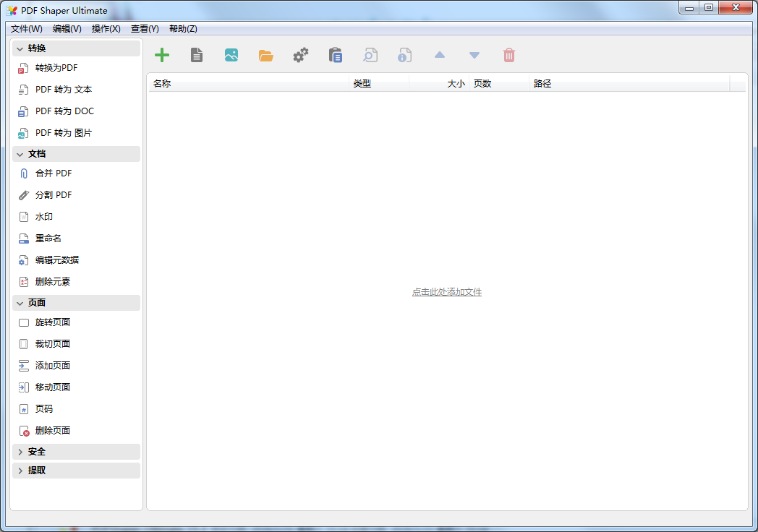
Task: Click the 点击此处添加文件 link
Action: tap(446, 292)
